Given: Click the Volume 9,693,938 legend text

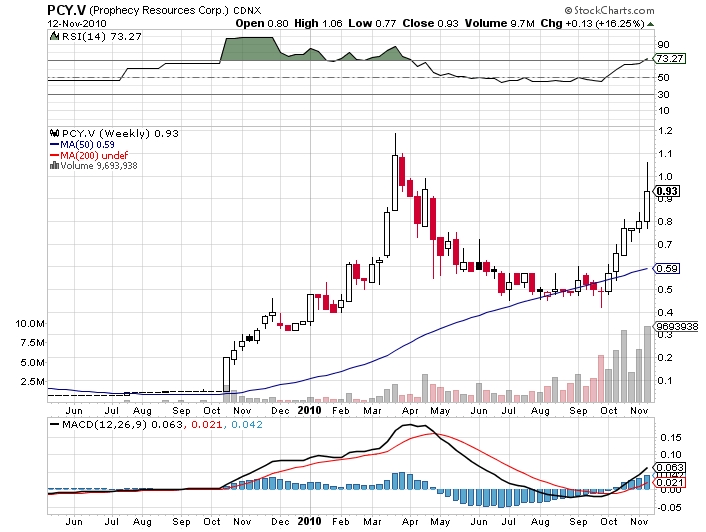Looking at the screenshot, I should coord(99,166).
